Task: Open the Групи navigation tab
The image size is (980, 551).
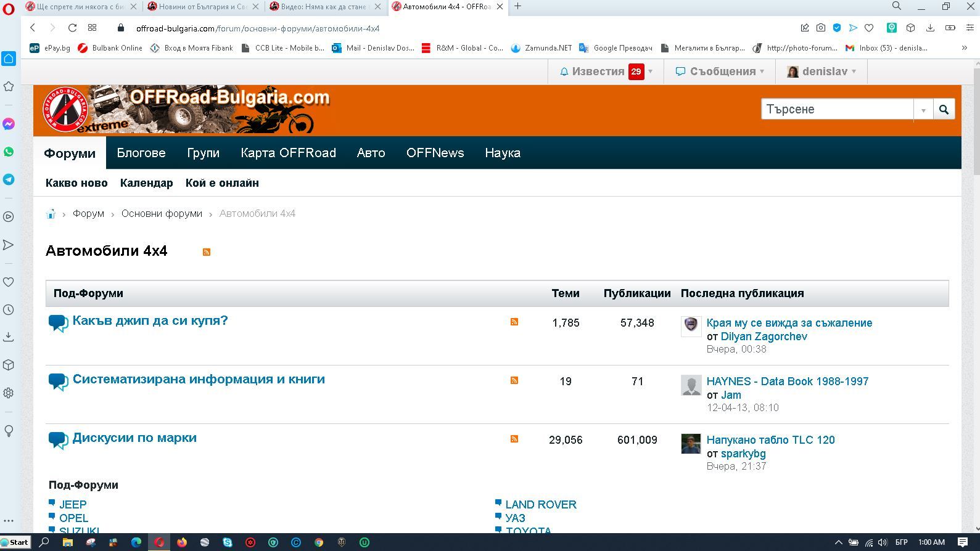Action: [203, 153]
